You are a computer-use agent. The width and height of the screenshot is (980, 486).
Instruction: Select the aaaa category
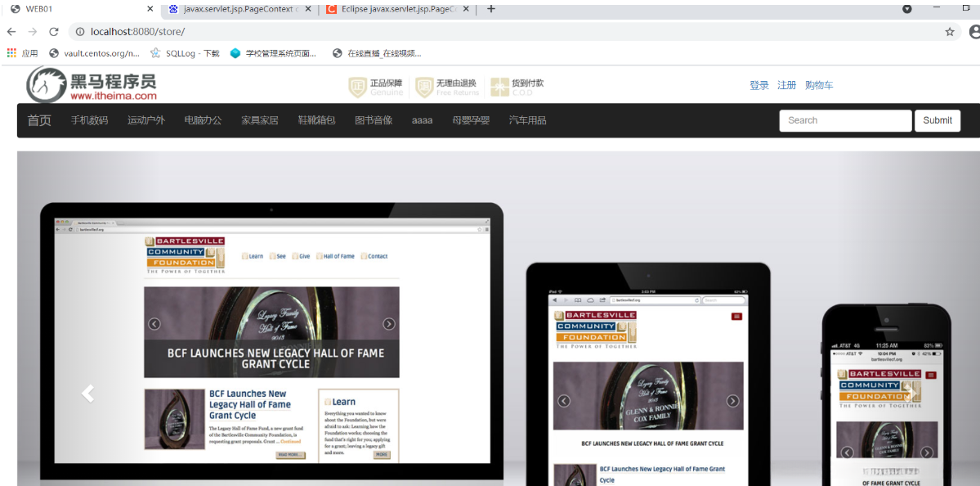(423, 120)
